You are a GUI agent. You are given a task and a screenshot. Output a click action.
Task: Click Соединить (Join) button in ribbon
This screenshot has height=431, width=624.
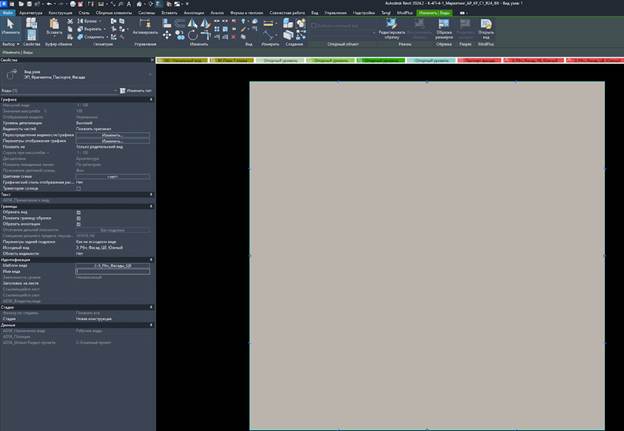point(91,37)
